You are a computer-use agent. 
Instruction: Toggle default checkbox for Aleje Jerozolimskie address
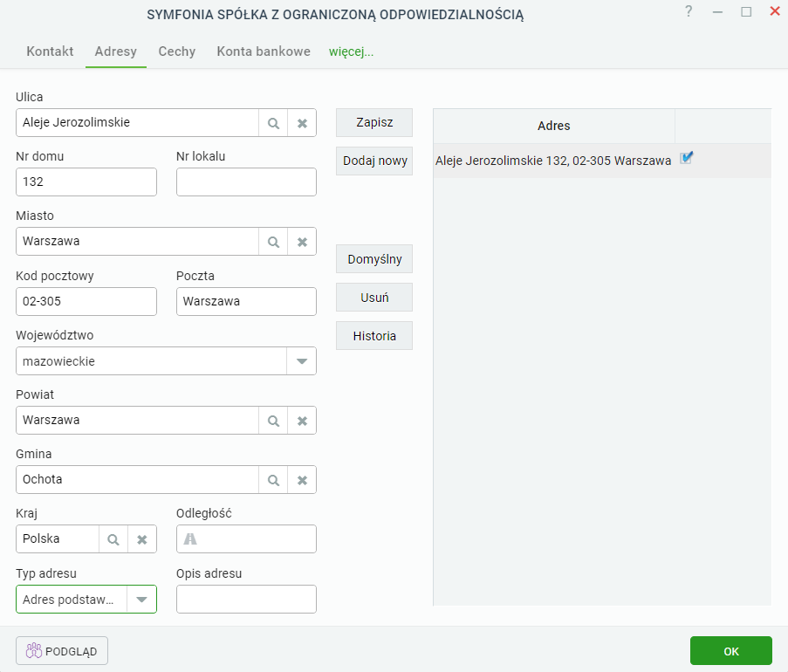pyautogui.click(x=687, y=158)
